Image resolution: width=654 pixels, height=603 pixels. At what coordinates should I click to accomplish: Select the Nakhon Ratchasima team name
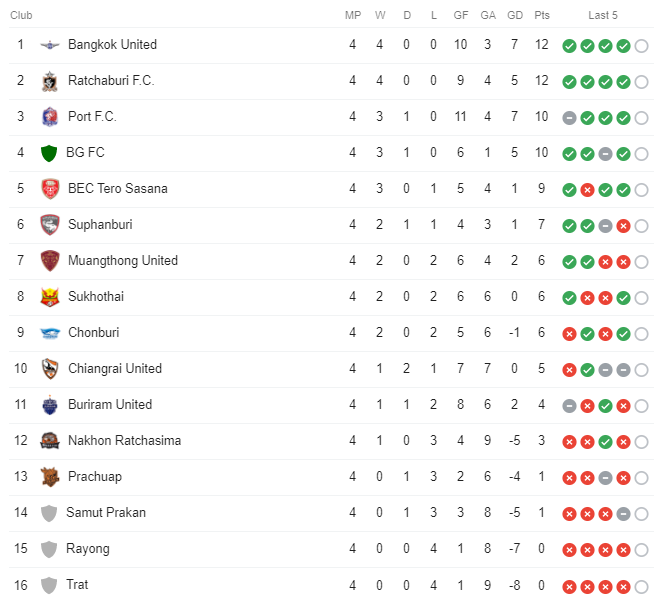click(x=124, y=440)
